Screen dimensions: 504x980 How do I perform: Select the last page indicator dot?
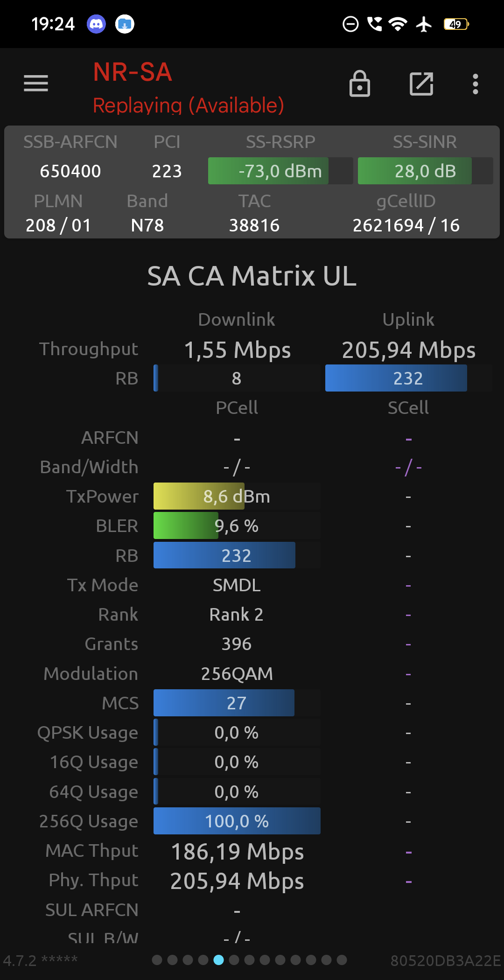[x=342, y=960]
